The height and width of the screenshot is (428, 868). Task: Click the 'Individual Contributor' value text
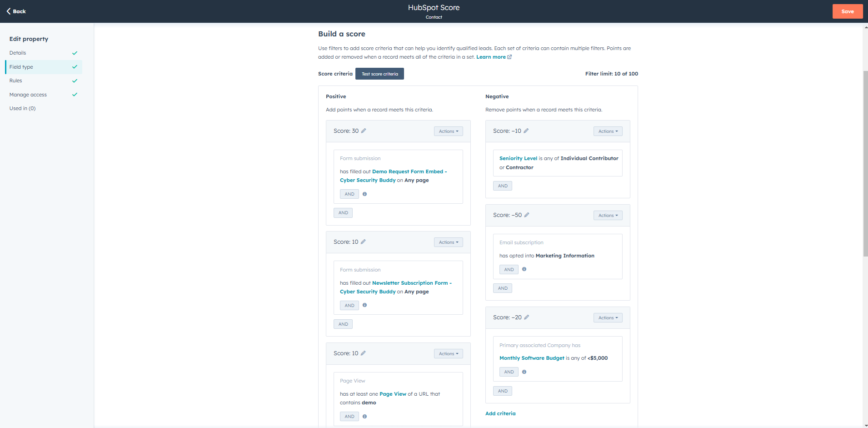coord(589,158)
